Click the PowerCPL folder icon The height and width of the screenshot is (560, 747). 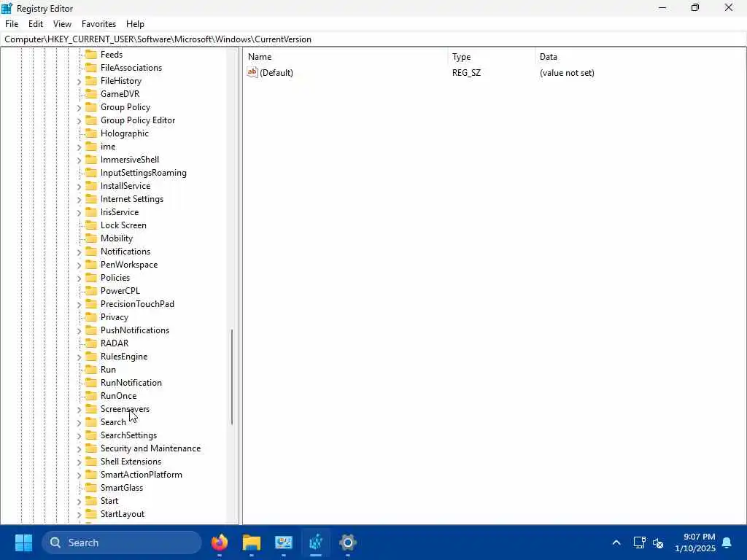pyautogui.click(x=91, y=290)
